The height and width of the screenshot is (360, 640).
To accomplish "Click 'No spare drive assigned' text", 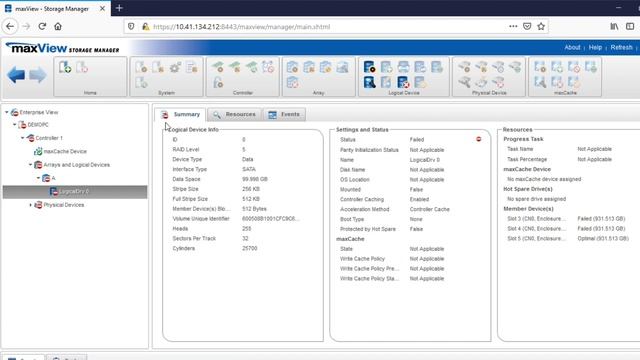I will (x=536, y=199).
